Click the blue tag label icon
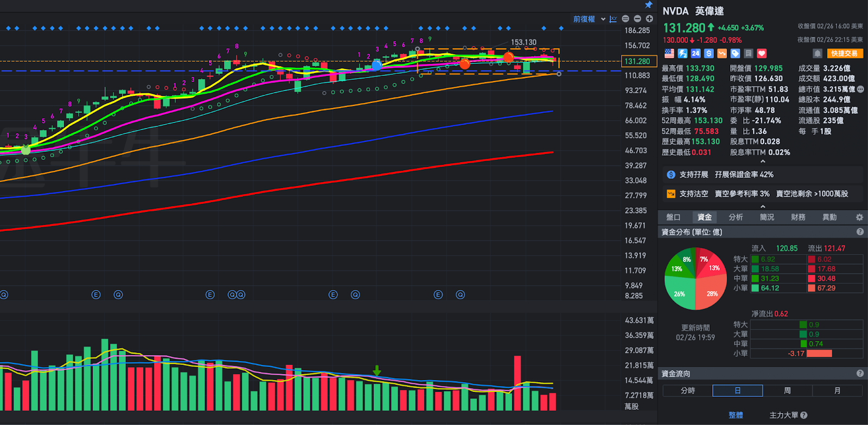868x425 pixels. pyautogui.click(x=735, y=54)
